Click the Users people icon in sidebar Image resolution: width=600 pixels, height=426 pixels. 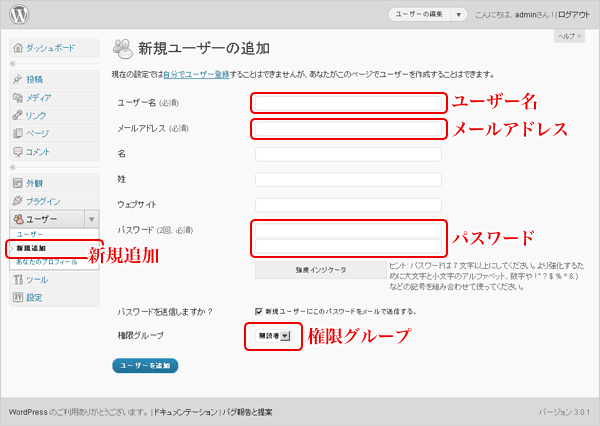[18, 219]
